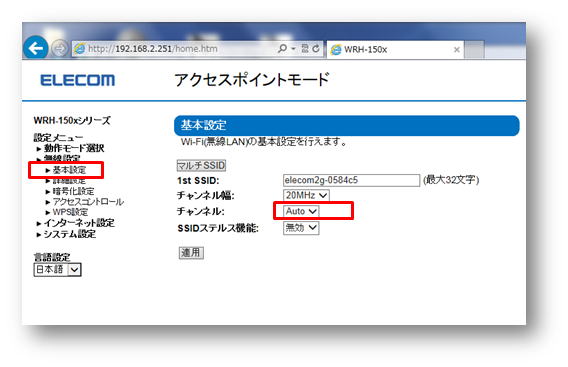
Task: Go back with the browser back arrow
Action: 36,48
